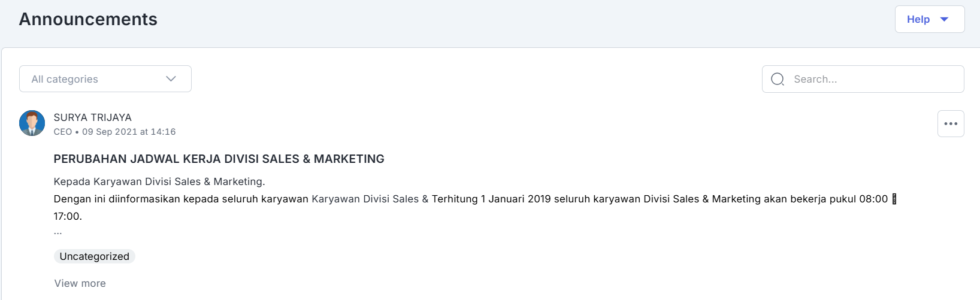Click the Announcements page heading
The width and height of the screenshot is (980, 300).
tap(88, 19)
